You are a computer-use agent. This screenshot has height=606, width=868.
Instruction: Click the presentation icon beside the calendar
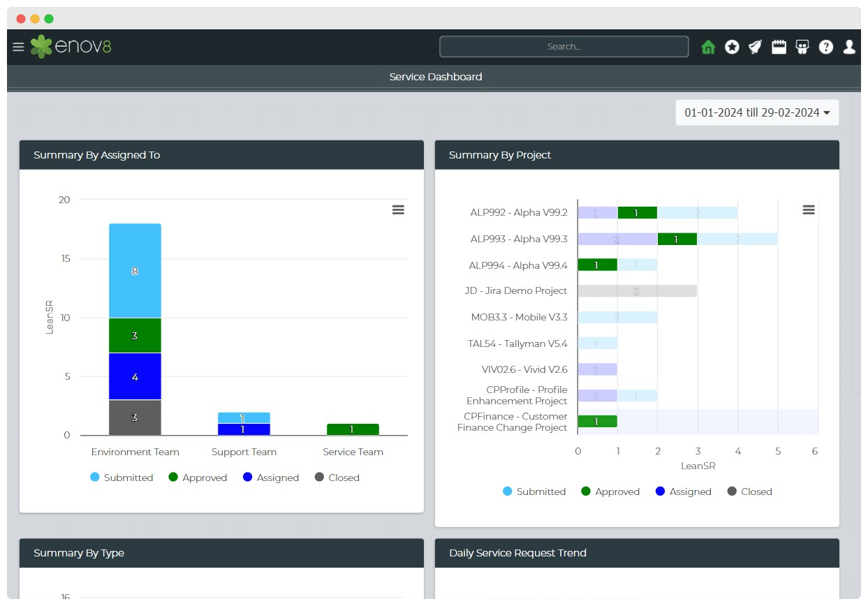pos(802,47)
